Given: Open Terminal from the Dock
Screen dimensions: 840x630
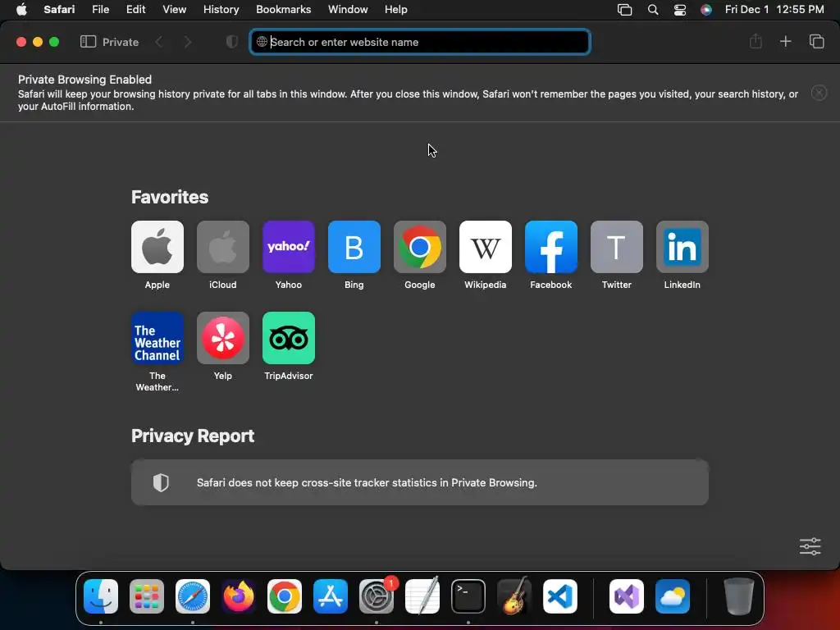Looking at the screenshot, I should tap(468, 596).
